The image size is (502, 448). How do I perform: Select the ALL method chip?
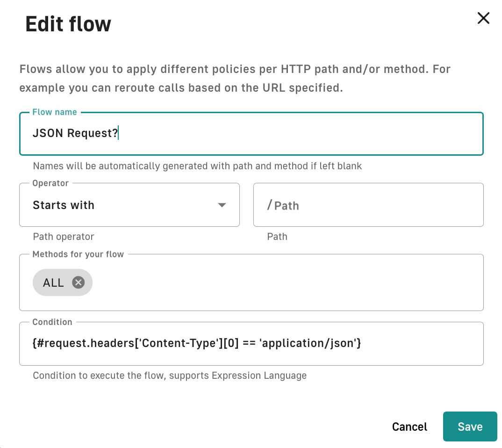(x=54, y=283)
